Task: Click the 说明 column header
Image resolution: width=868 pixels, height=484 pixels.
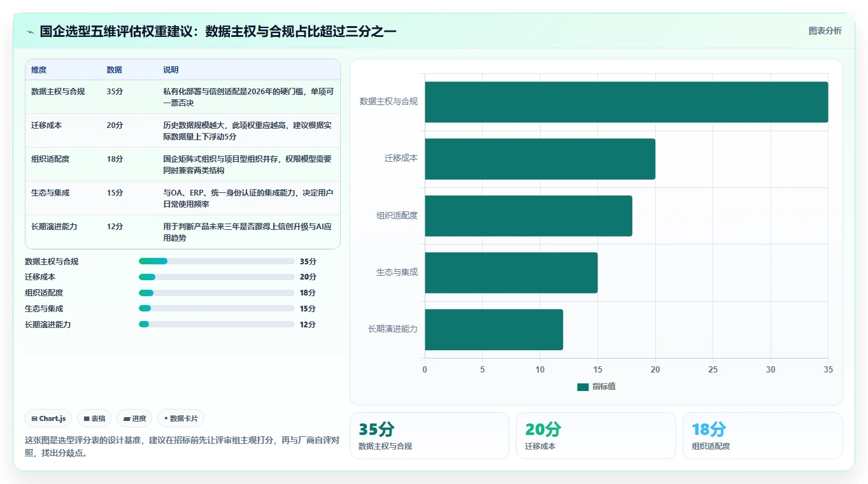Action: point(171,70)
